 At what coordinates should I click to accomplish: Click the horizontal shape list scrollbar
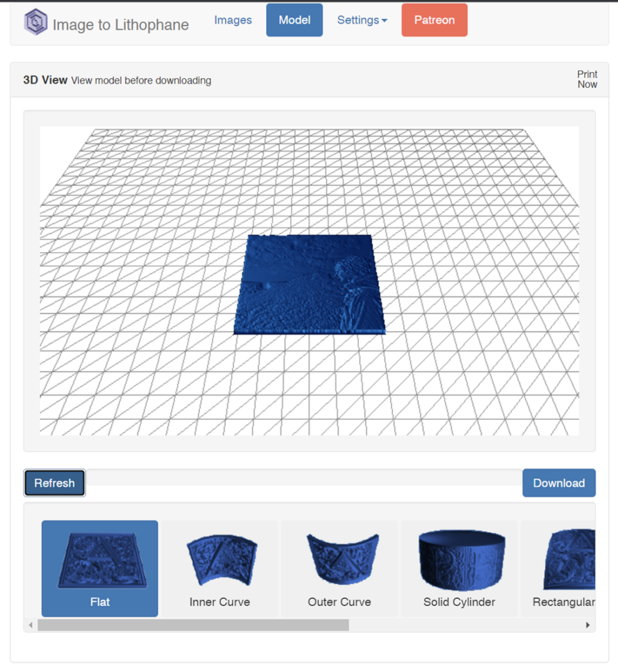pyautogui.click(x=194, y=625)
